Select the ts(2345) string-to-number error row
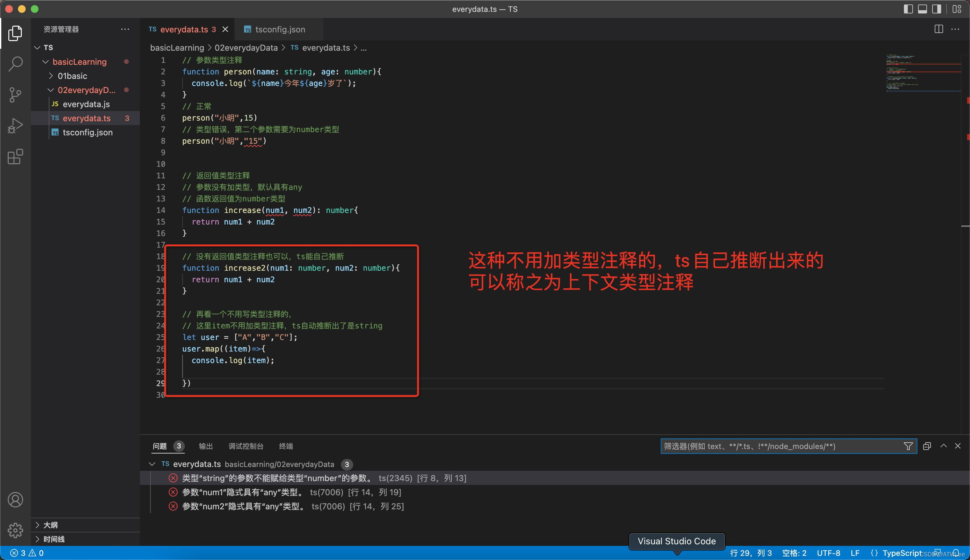The image size is (970, 560). [554, 478]
